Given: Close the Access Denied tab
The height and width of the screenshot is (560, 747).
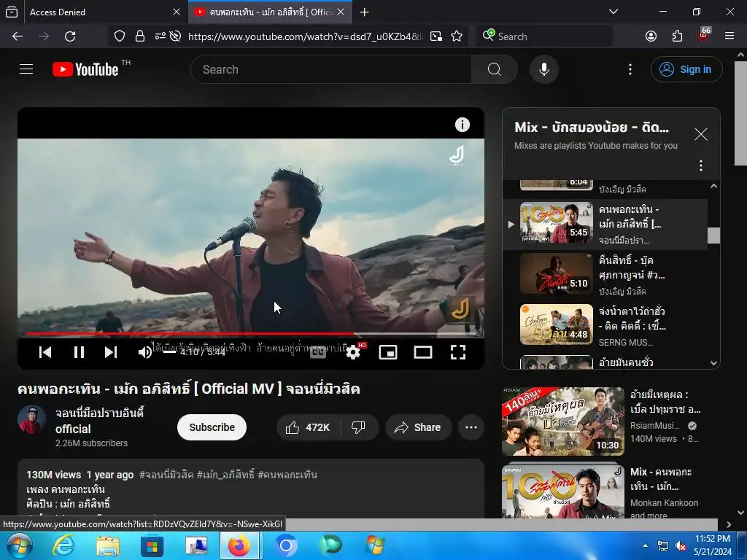Looking at the screenshot, I should click(177, 12).
